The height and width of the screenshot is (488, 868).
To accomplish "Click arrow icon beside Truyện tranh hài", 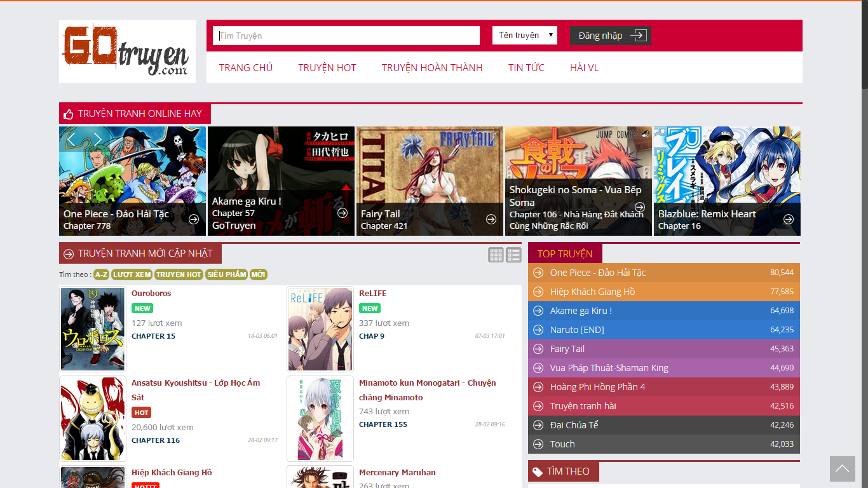I will 538,406.
